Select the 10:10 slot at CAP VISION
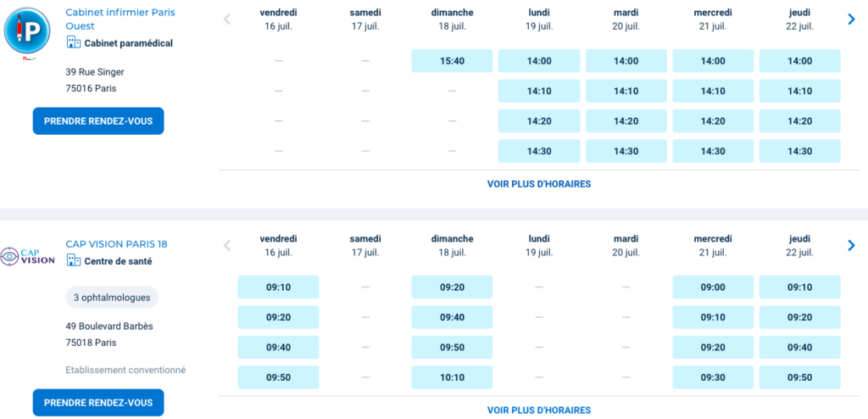Screen dimensions: 868x419 tap(452, 377)
